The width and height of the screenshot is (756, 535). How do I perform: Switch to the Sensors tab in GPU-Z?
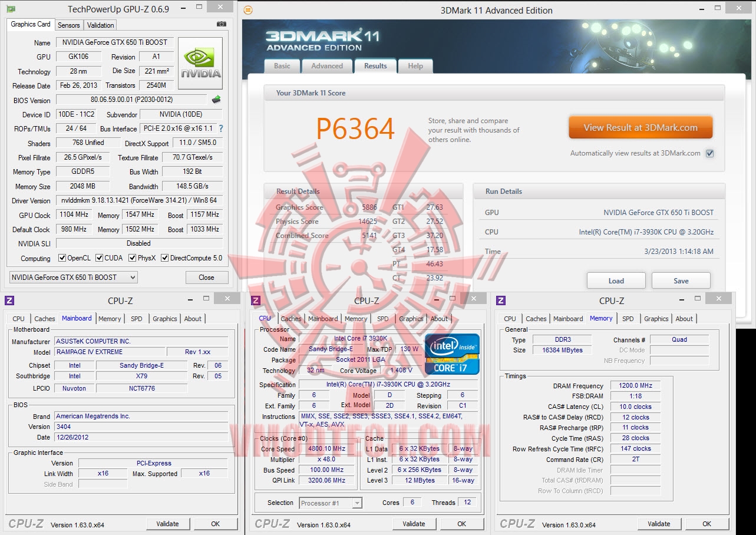pyautogui.click(x=69, y=25)
